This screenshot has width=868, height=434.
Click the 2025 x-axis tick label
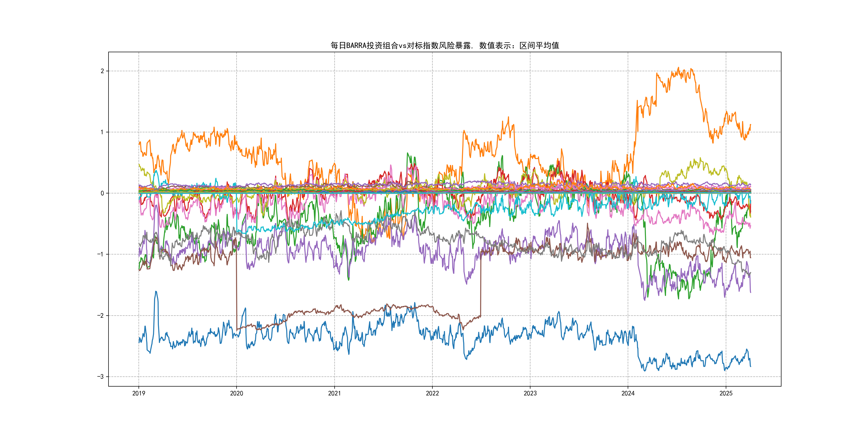[x=726, y=393]
